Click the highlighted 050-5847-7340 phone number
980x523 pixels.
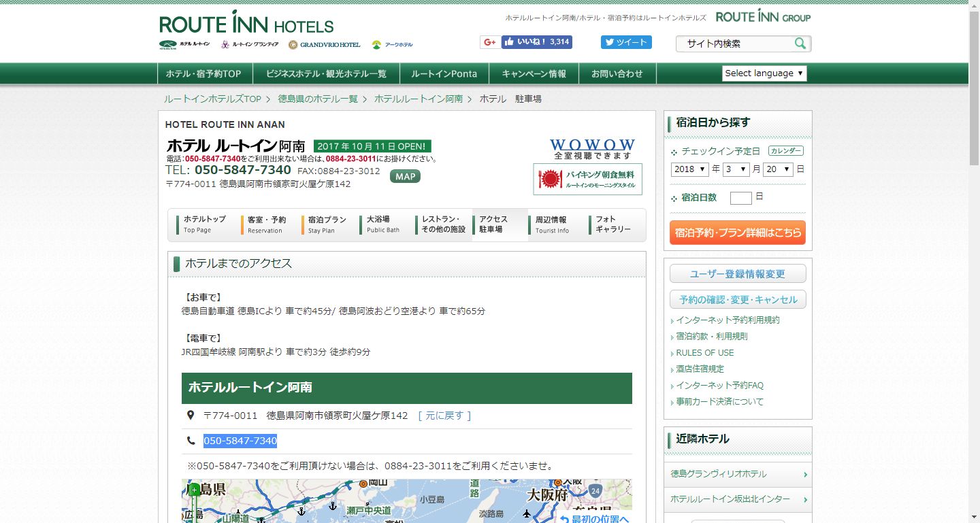coord(240,441)
